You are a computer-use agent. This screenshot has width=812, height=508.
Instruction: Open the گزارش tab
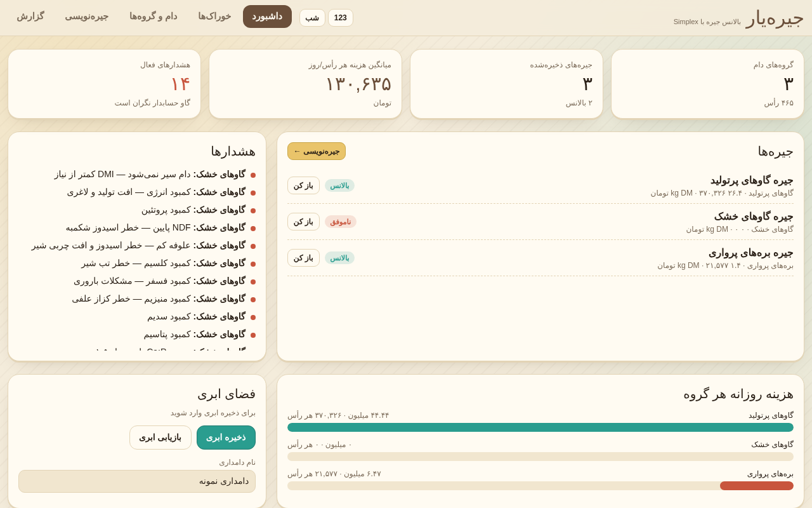pyautogui.click(x=30, y=17)
